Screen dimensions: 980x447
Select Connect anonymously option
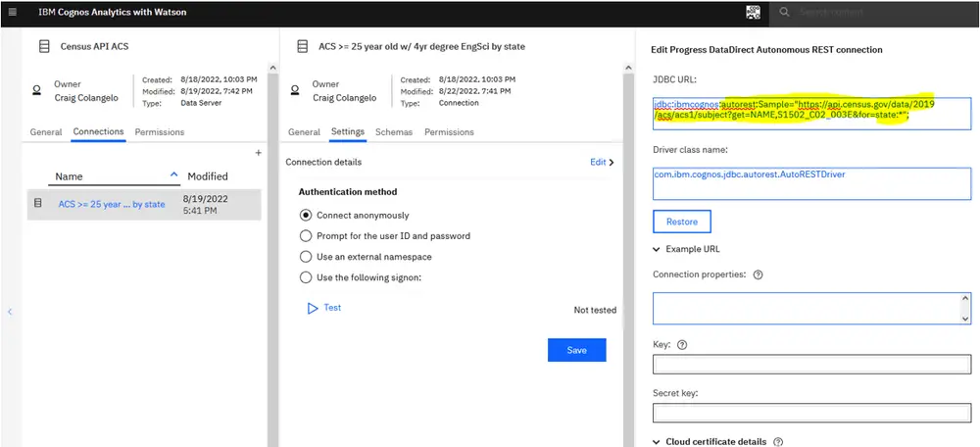(306, 215)
